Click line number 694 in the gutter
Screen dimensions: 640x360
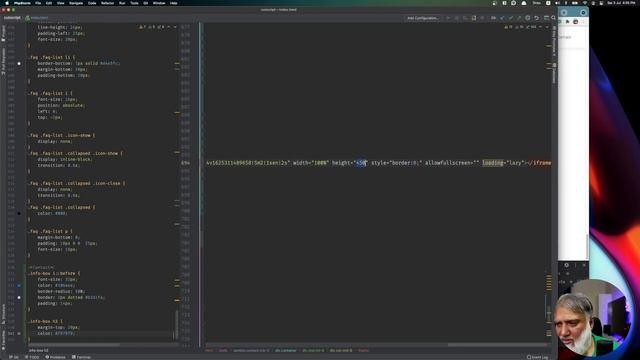point(185,163)
